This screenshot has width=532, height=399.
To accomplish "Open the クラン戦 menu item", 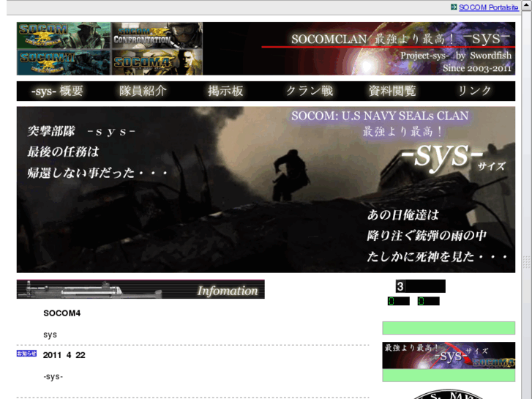I will 310,91.
